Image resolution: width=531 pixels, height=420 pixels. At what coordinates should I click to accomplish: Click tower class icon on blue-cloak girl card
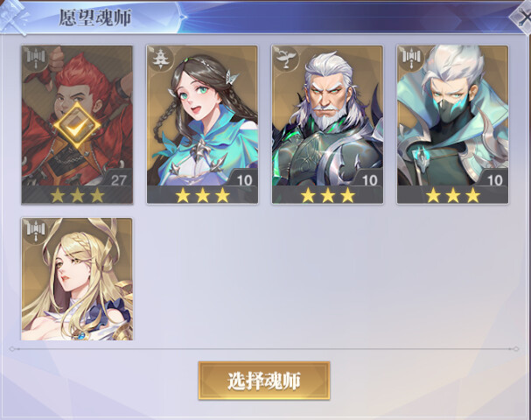160,59
